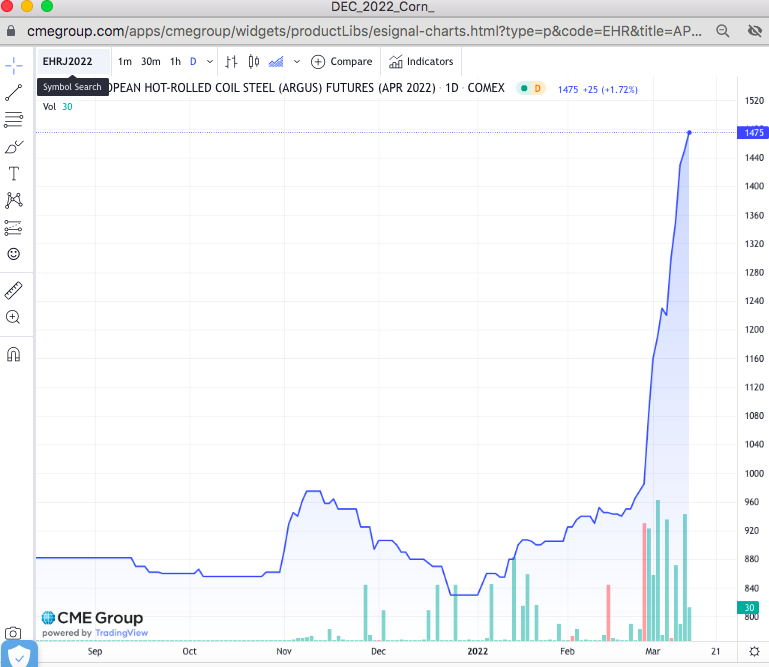Expand the chart style dropdown arrow
The height and width of the screenshot is (667, 769).
pyautogui.click(x=296, y=62)
